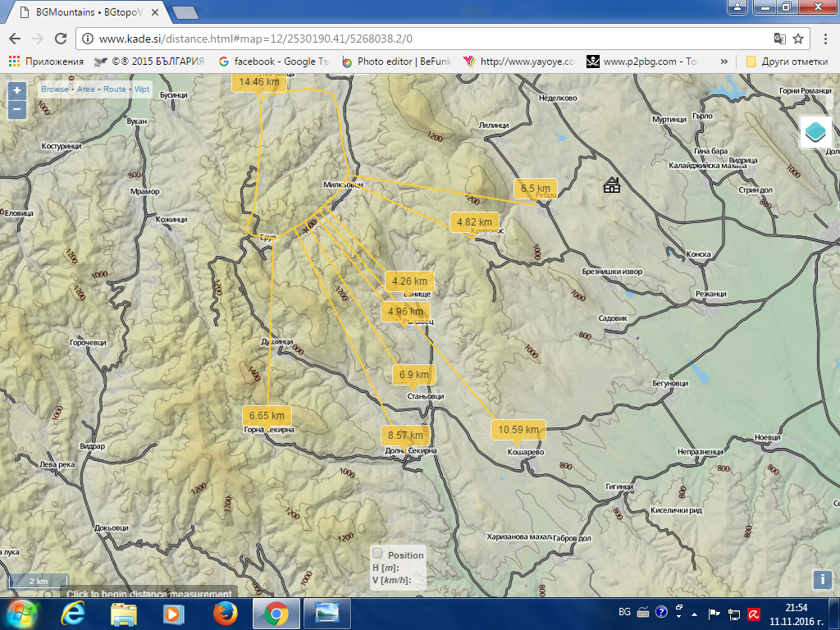Show hidden system tray icons

[x=694, y=614]
